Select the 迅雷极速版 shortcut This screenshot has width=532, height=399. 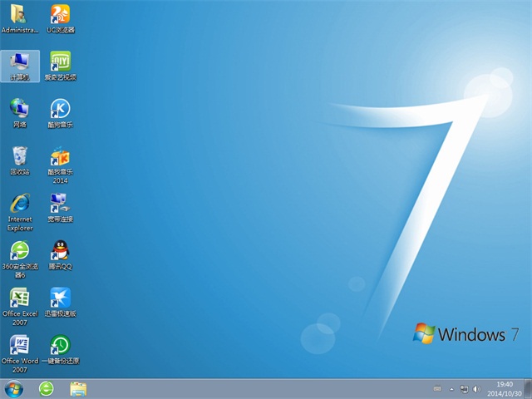pos(61,303)
